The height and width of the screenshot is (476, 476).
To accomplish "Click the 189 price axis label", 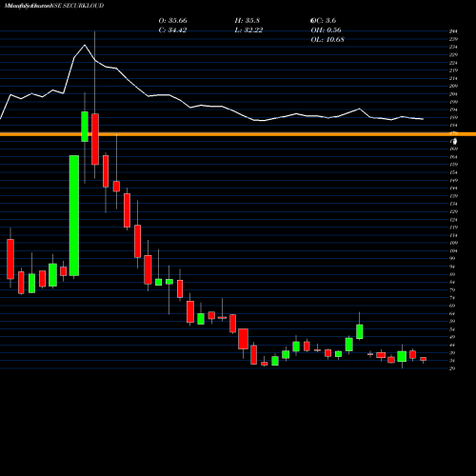I will (453, 117).
